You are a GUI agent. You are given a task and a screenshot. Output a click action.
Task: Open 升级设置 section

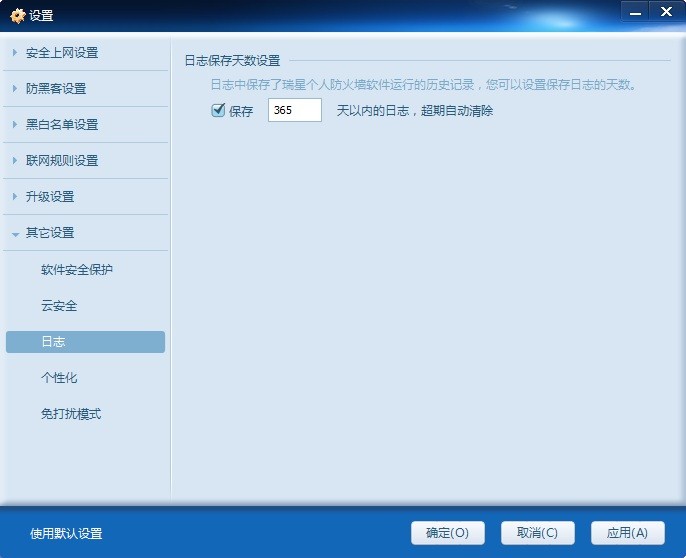pyautogui.click(x=50, y=197)
